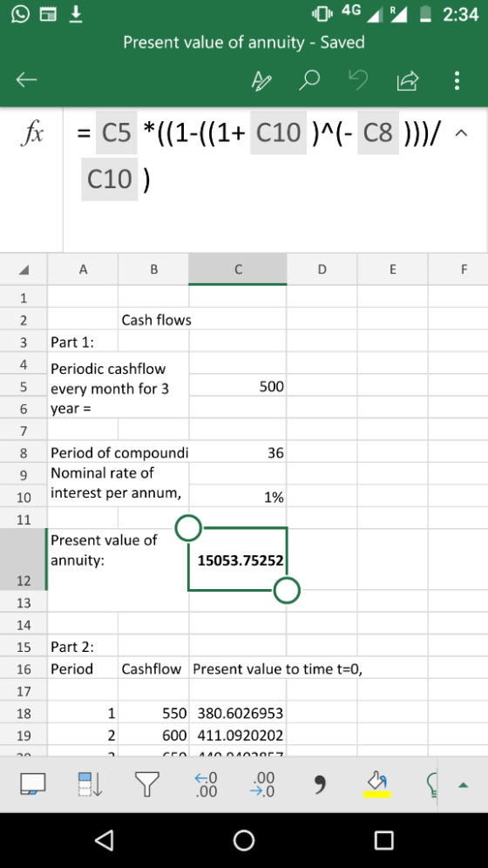Tap the document title 'Present value of annuity - Saved'
The width and height of the screenshot is (488, 868).
244,42
